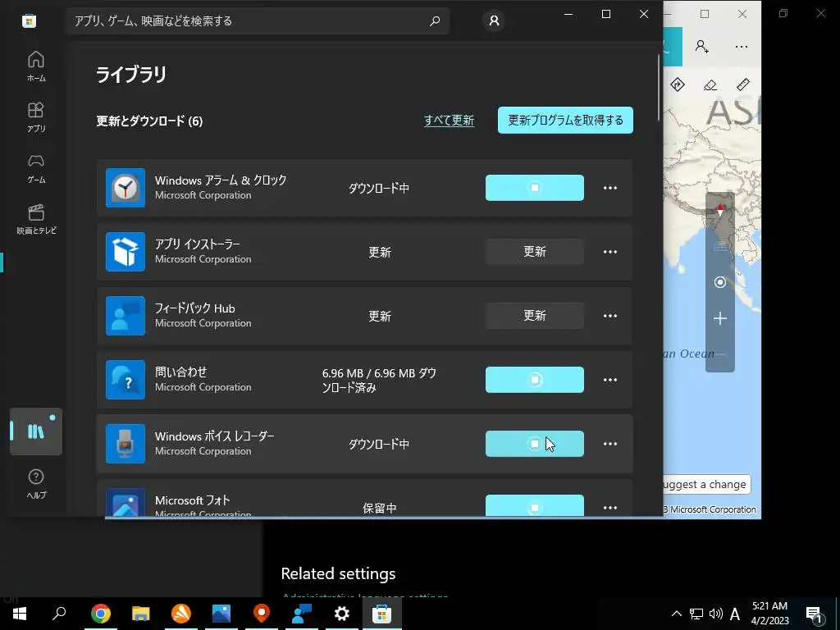840x630 pixels.
Task: Stop download of Windows アラーム & クロック
Action: tap(535, 188)
